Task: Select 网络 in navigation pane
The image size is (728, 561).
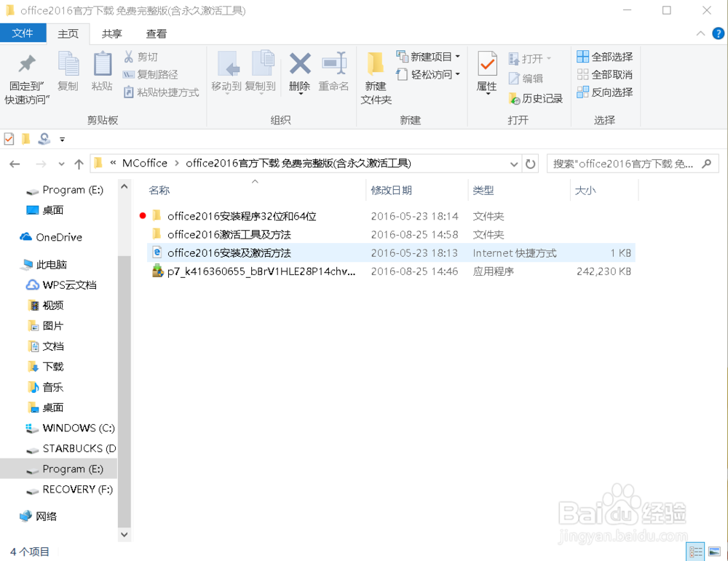Action: 39,516
